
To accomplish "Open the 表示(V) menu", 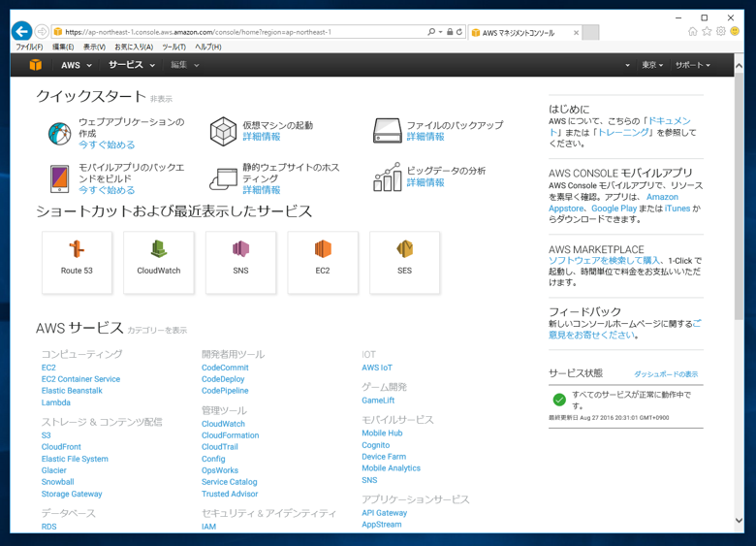I will 94,47.
